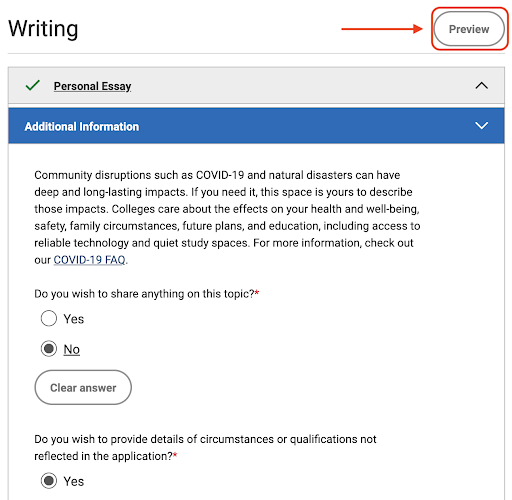
Task: Click the Writing page heading
Action: [x=43, y=29]
